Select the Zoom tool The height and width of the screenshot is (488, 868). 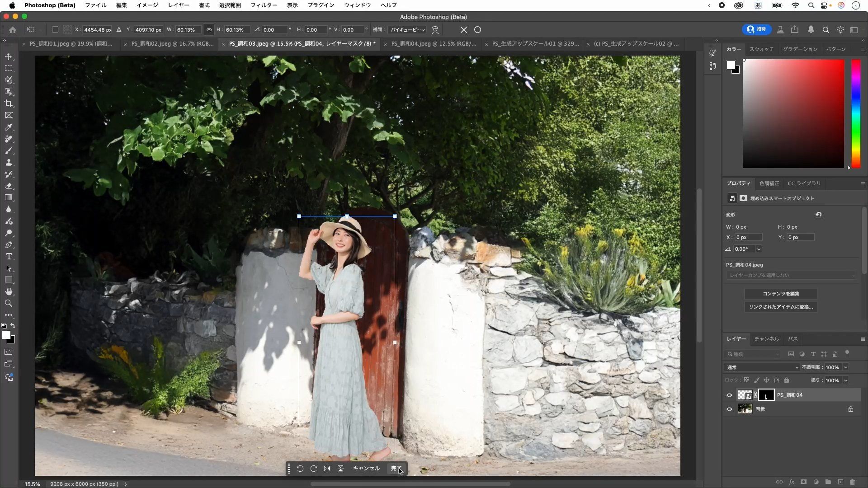pyautogui.click(x=9, y=303)
